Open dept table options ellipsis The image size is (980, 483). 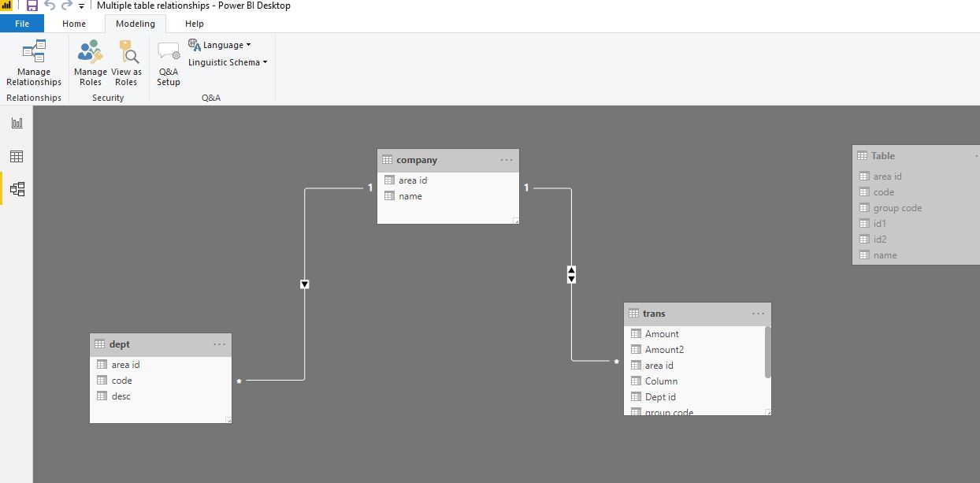point(219,344)
